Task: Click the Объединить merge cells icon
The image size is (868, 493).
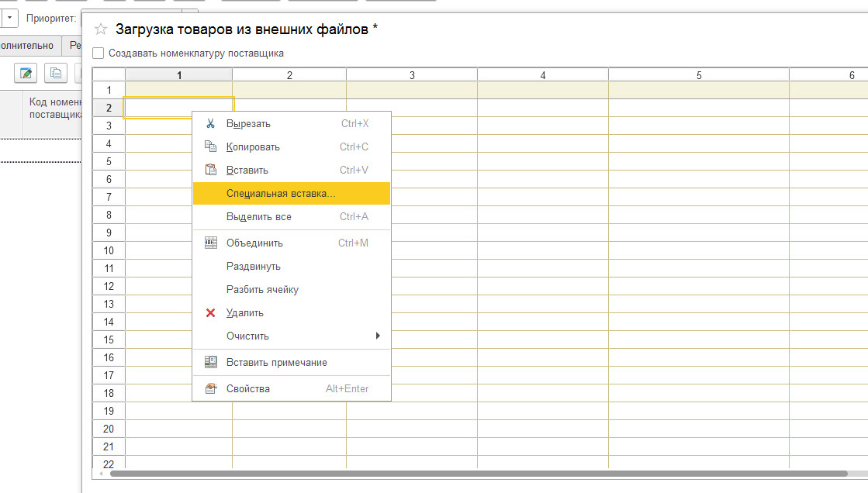Action: pyautogui.click(x=210, y=243)
